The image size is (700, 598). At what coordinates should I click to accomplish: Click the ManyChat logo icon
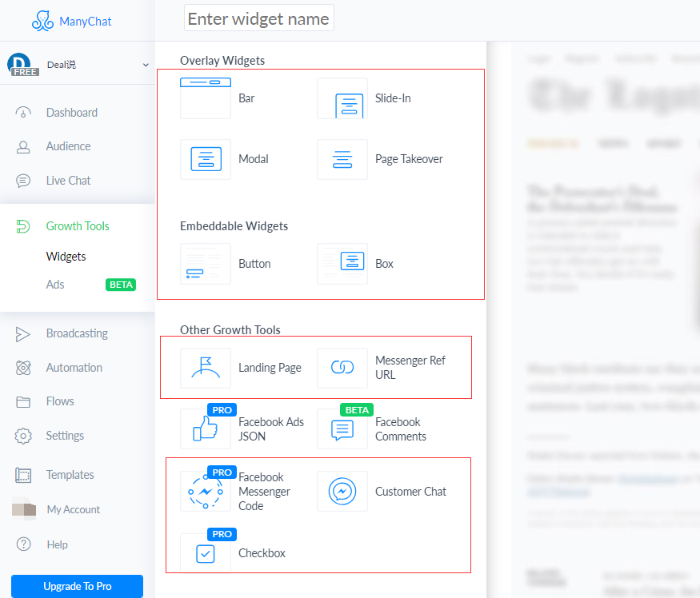(x=43, y=21)
